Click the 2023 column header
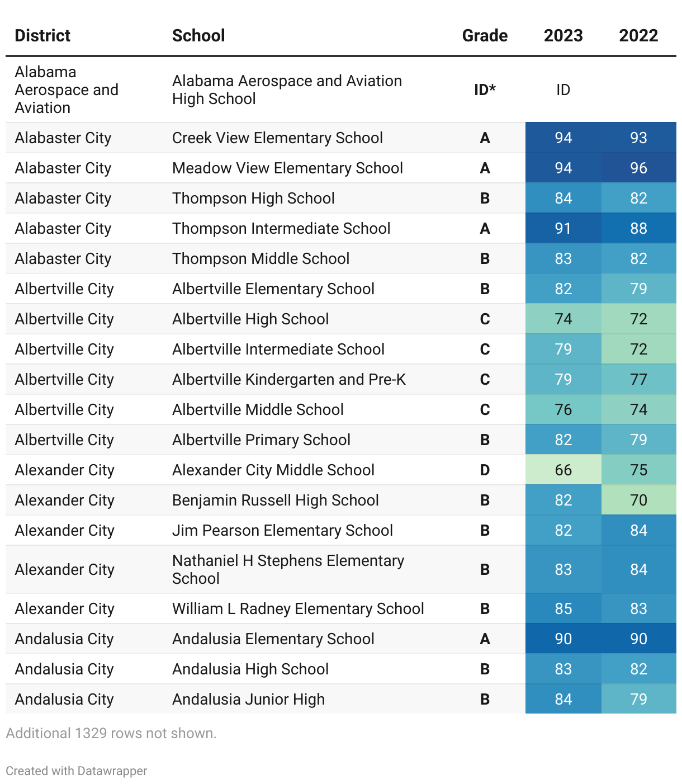Screen dimensions: 682x784 click(x=563, y=36)
